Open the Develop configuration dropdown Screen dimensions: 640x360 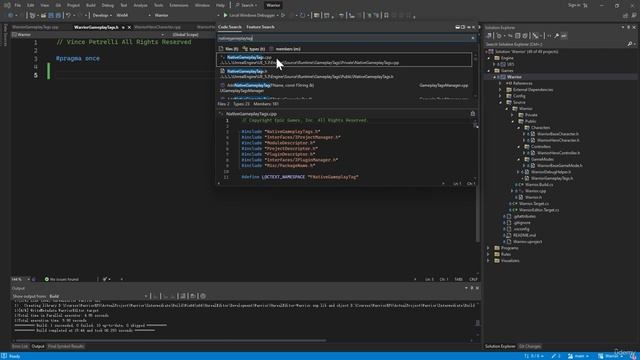101,15
